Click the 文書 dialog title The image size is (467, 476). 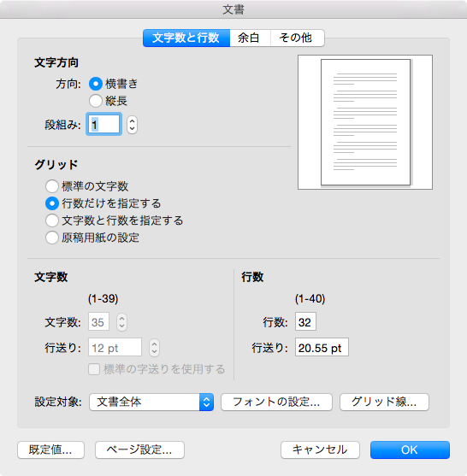point(233,9)
